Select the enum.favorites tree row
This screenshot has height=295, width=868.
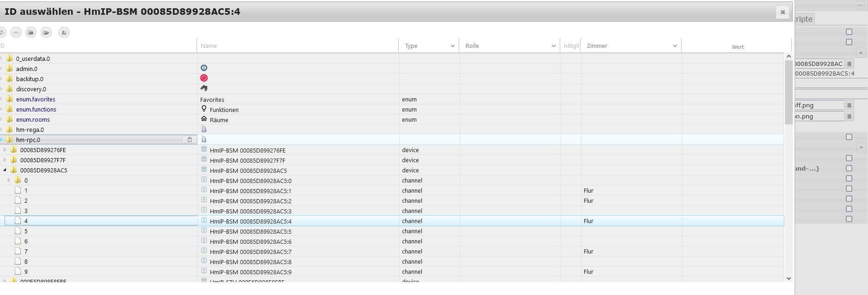[392, 99]
